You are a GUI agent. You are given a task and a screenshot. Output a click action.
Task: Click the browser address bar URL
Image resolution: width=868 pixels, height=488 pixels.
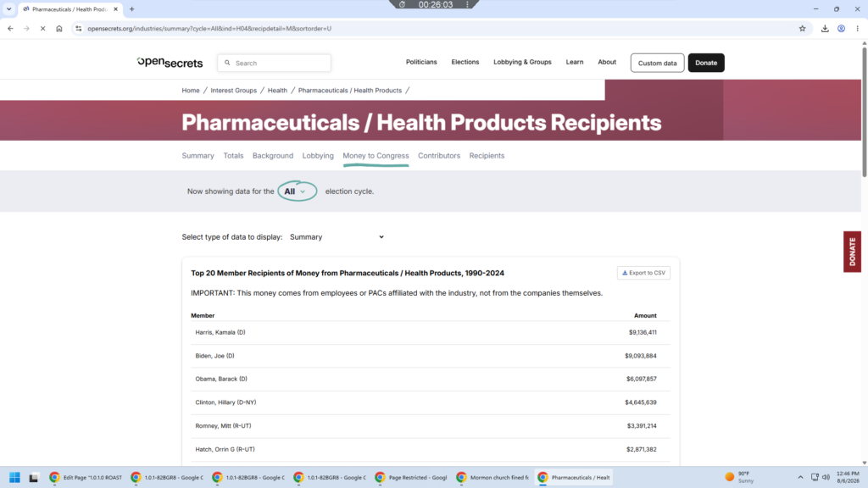coord(209,28)
